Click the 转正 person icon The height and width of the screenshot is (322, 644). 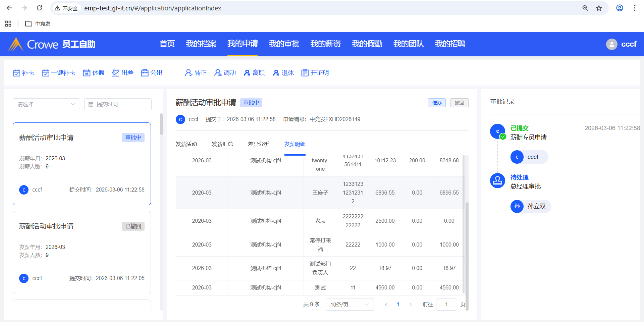(189, 73)
